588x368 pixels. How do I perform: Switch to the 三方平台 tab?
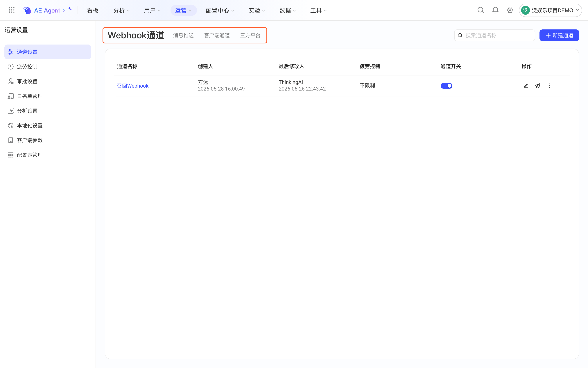tap(250, 36)
